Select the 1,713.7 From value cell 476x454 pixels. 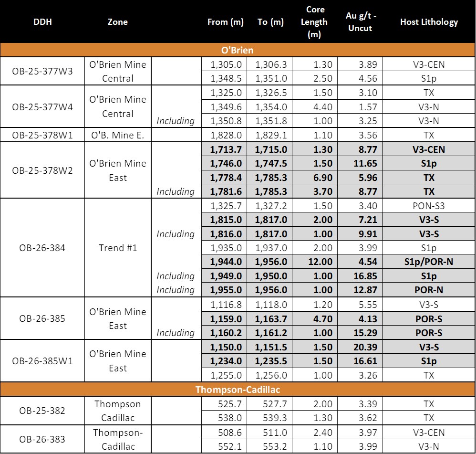[x=226, y=149]
